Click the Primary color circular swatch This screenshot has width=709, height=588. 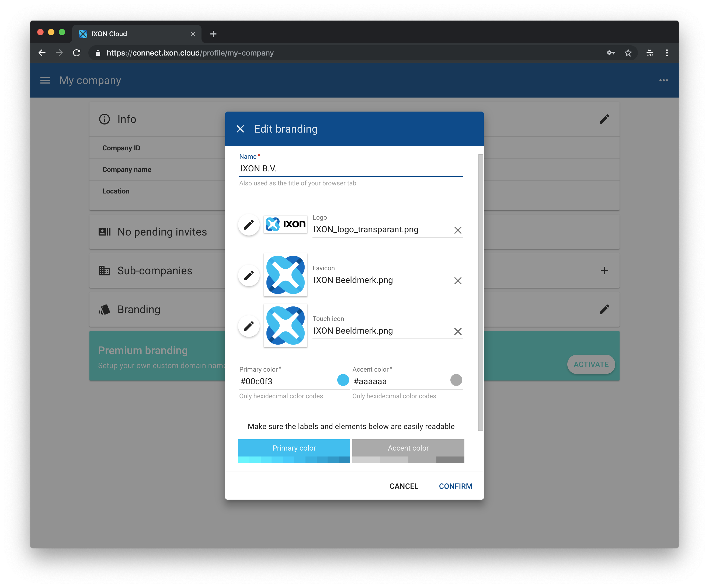(x=343, y=380)
